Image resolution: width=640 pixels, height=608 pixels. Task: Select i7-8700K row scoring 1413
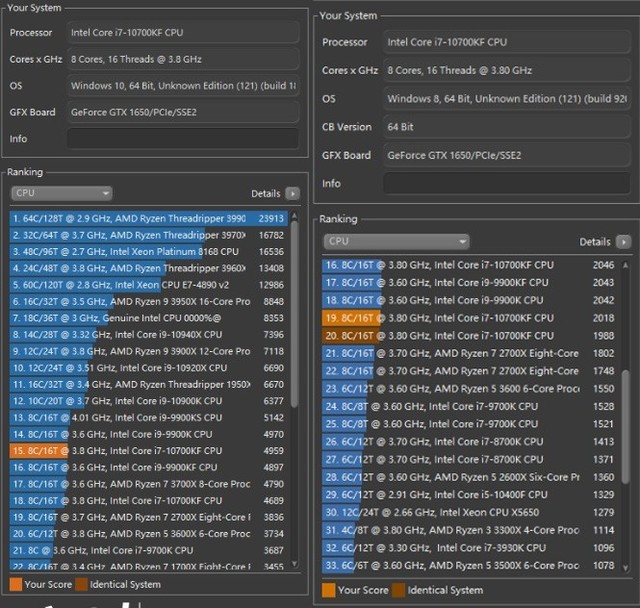point(470,442)
